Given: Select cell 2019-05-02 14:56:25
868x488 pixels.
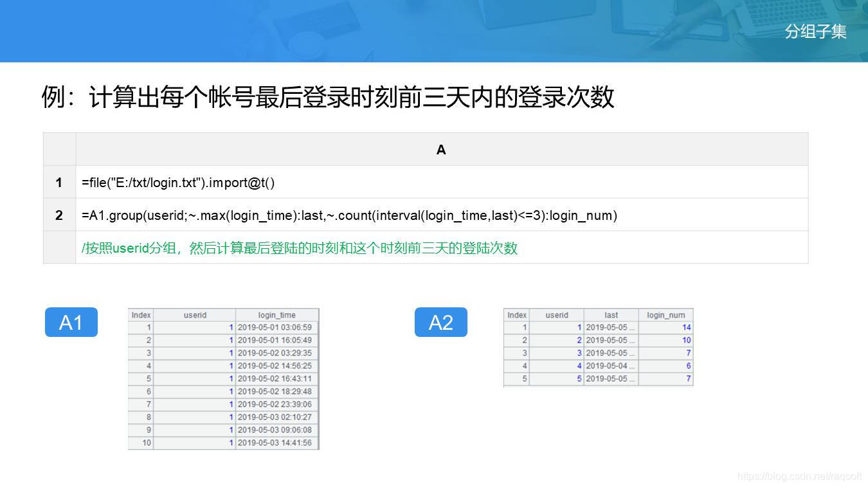Looking at the screenshot, I should click(x=277, y=366).
